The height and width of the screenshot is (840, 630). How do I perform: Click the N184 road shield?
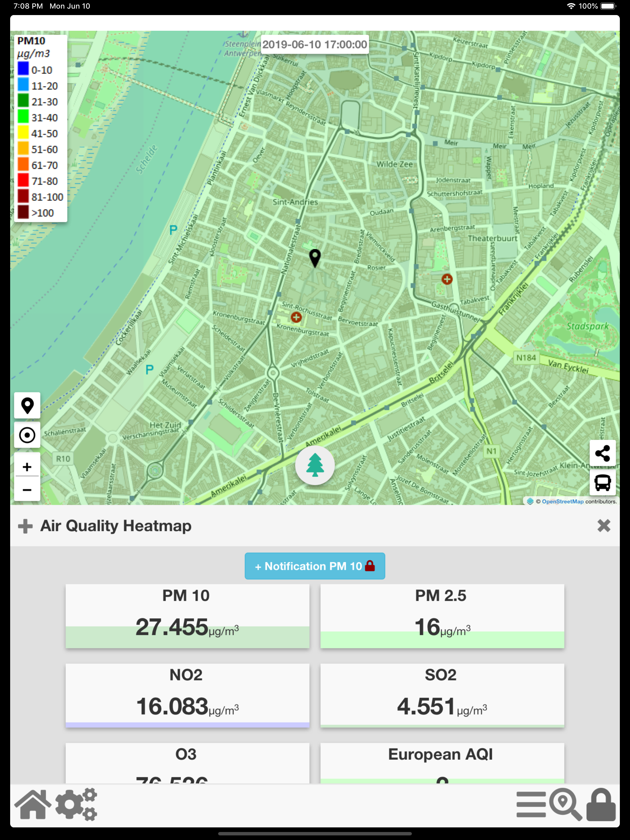(526, 358)
